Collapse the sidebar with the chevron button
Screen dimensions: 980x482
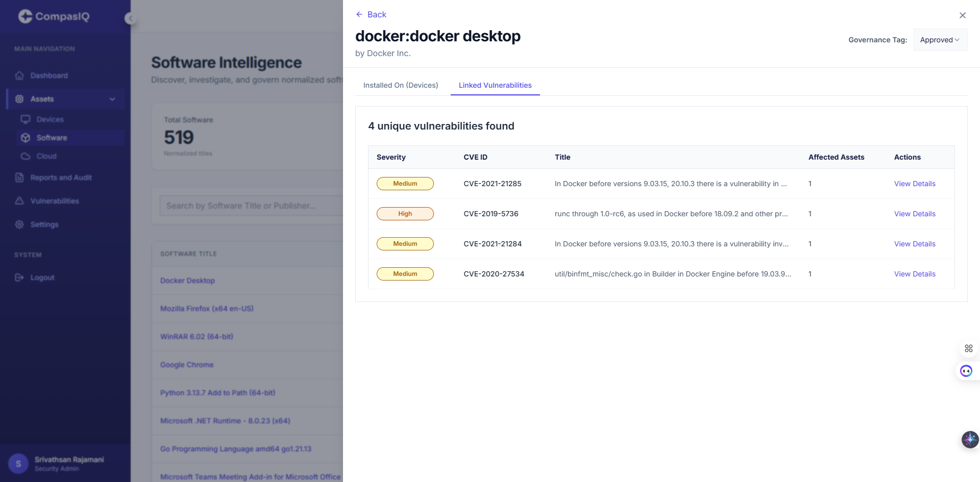coord(130,18)
